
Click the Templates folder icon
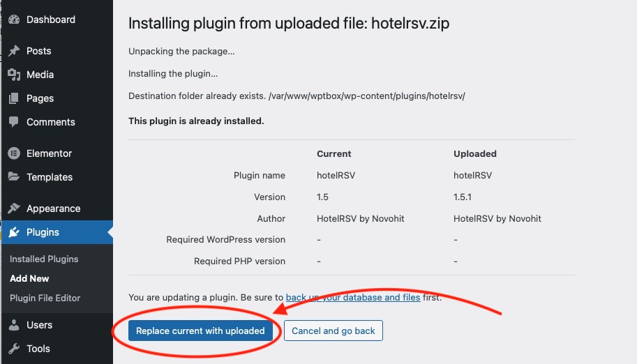coord(14,177)
